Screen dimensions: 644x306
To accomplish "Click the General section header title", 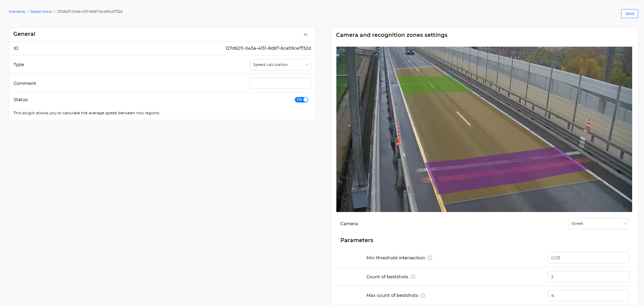I will click(x=24, y=34).
